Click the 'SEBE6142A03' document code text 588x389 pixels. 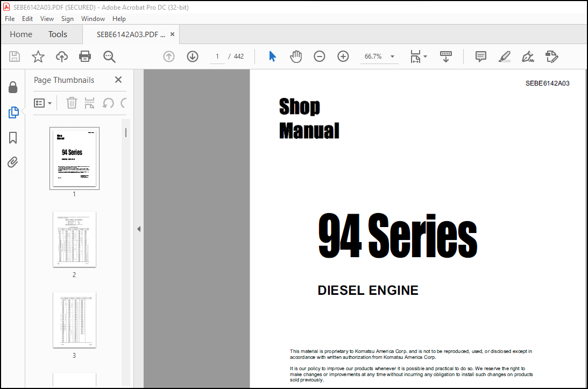547,83
